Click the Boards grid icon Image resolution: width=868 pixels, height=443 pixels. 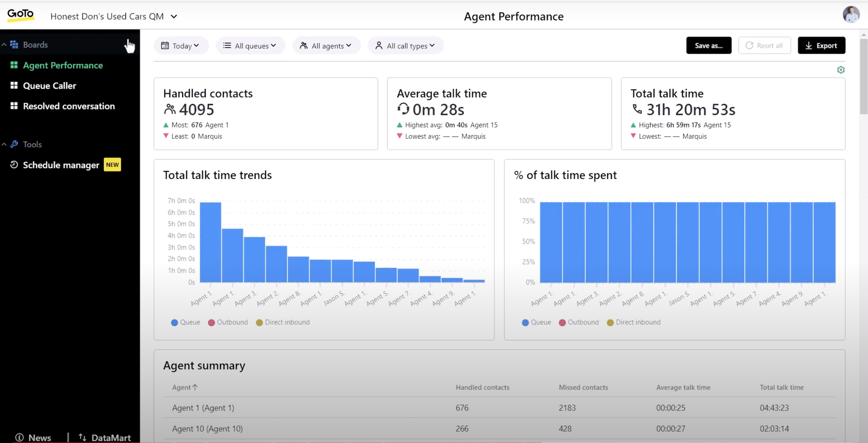(14, 45)
